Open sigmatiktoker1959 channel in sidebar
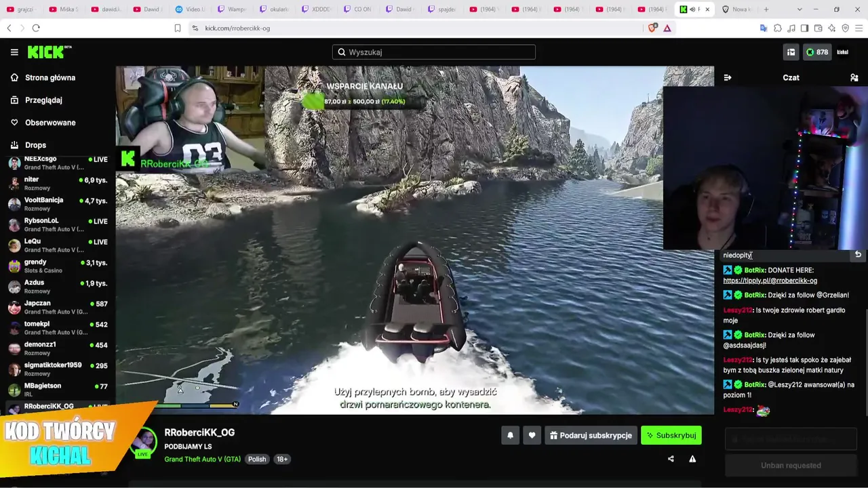 (58, 369)
